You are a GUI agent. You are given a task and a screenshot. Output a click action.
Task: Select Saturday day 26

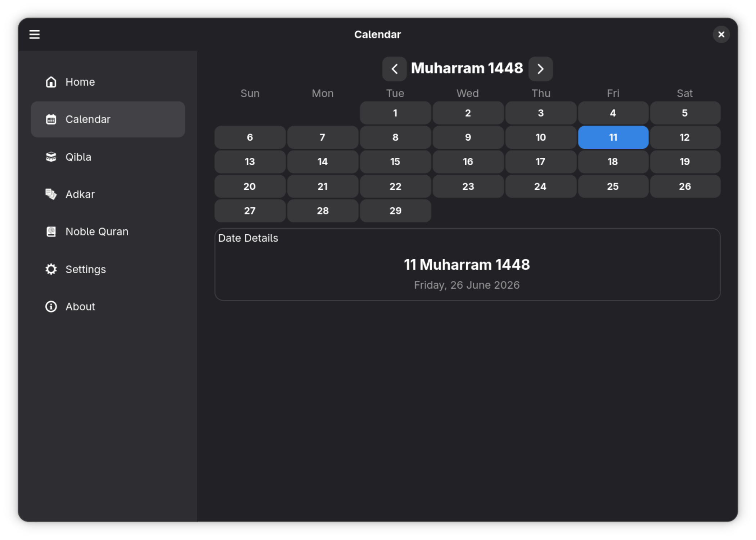pyautogui.click(x=685, y=186)
